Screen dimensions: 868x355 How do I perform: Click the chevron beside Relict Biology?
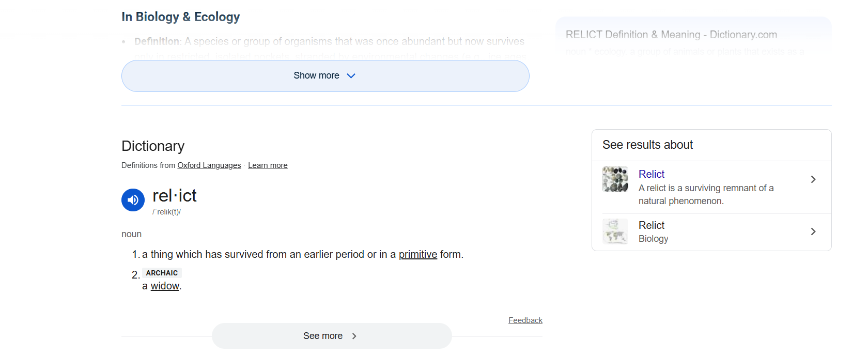[813, 231]
